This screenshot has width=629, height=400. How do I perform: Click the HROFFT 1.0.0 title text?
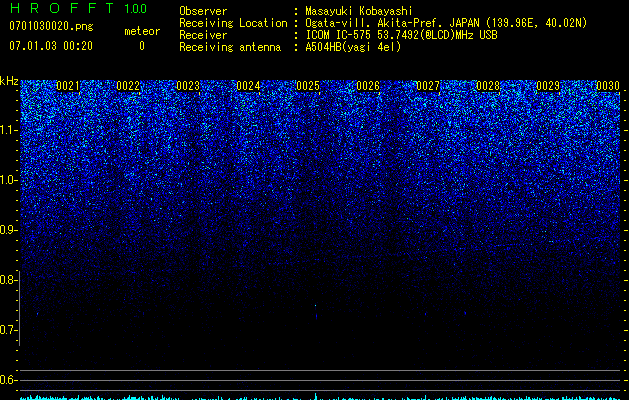coord(78,8)
